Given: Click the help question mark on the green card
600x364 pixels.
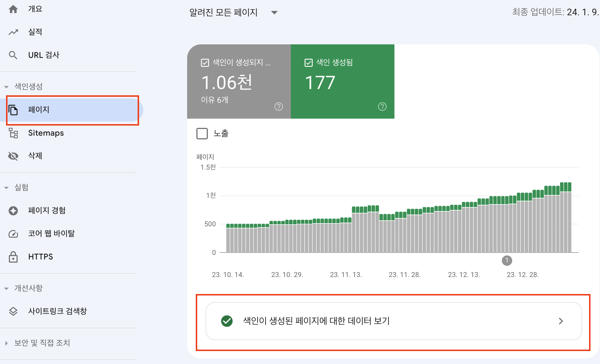Looking at the screenshot, I should pos(382,107).
